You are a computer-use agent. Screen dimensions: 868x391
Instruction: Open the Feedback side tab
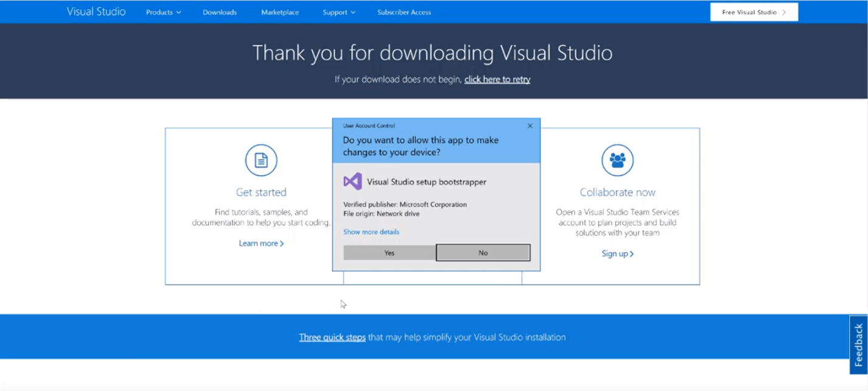tap(859, 345)
